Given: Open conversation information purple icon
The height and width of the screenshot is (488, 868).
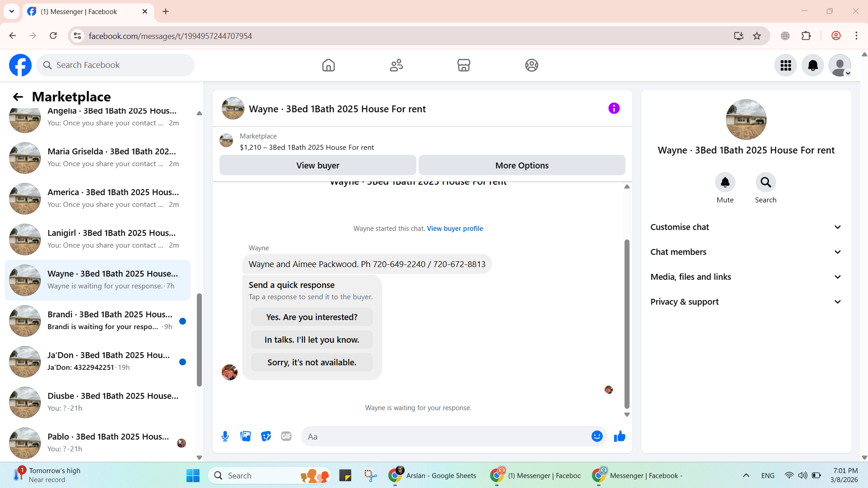Looking at the screenshot, I should click(614, 108).
